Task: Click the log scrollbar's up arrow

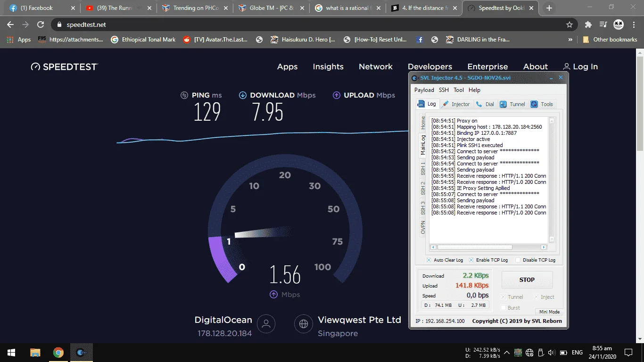Action: pyautogui.click(x=552, y=121)
